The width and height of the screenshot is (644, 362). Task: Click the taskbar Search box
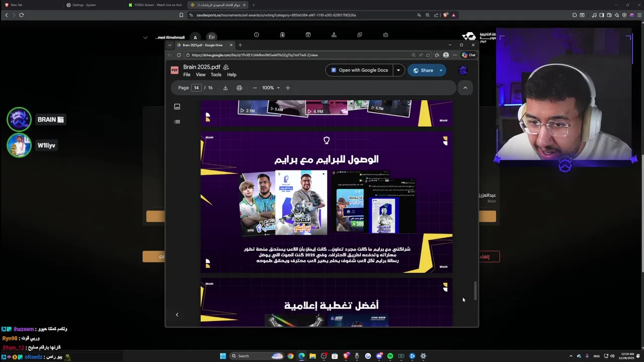[x=256, y=356]
